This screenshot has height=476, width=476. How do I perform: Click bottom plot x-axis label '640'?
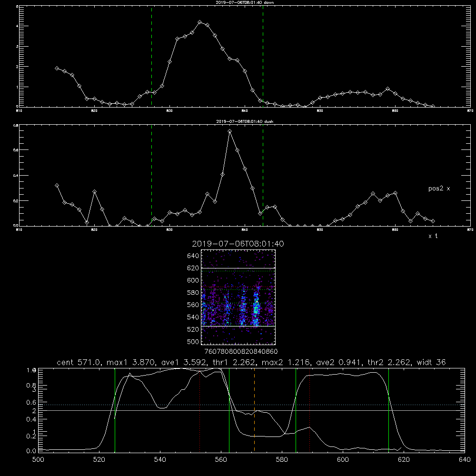465,460
